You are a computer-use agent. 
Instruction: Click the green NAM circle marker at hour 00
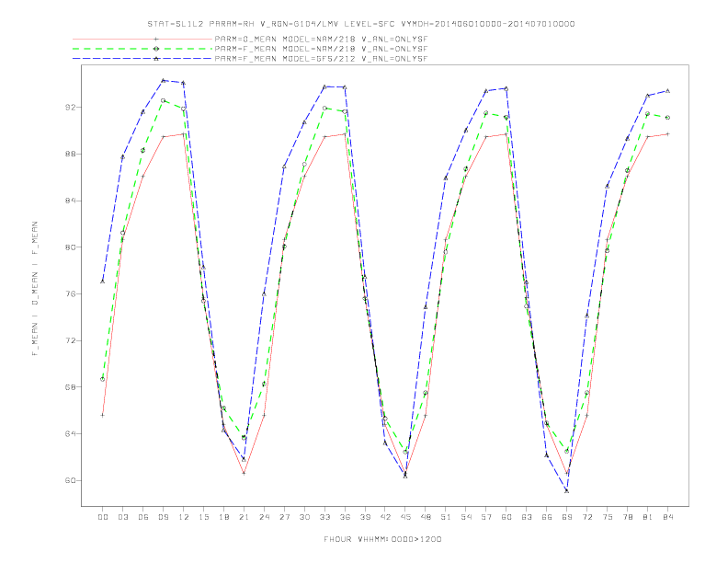coord(103,379)
